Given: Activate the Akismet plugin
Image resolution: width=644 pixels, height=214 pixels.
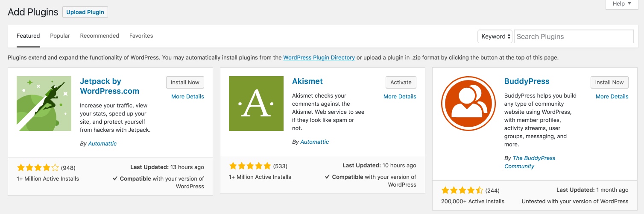Looking at the screenshot, I should (x=401, y=83).
